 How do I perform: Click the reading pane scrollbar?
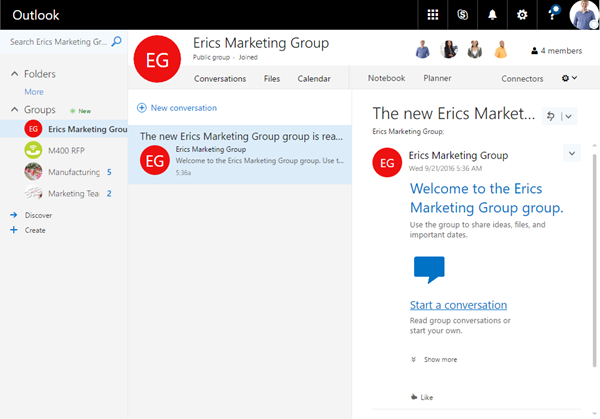594,260
